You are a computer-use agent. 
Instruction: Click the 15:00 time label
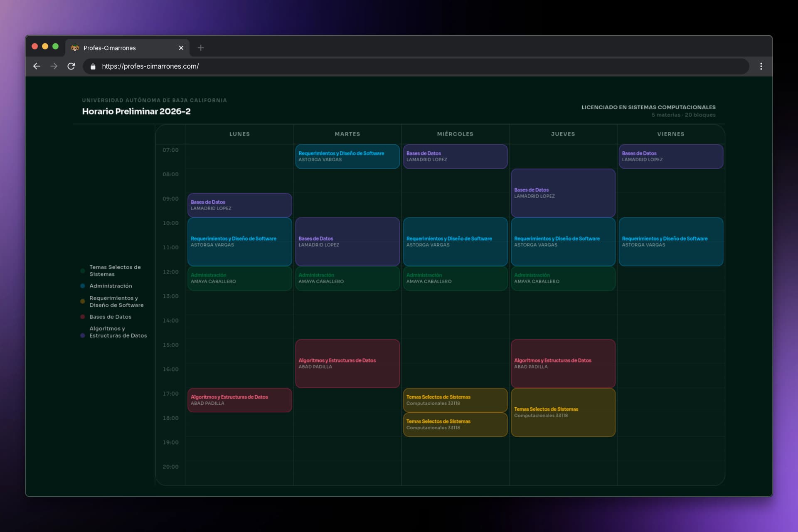[170, 345]
